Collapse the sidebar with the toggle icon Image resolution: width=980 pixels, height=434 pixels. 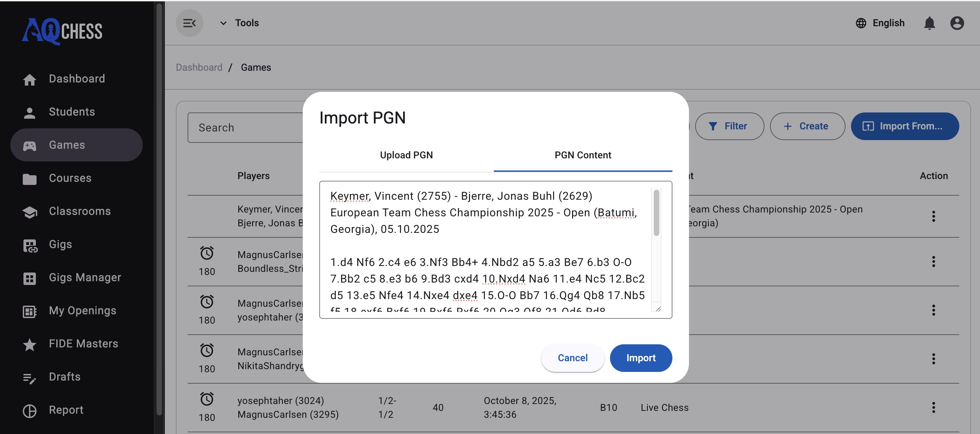pos(189,23)
